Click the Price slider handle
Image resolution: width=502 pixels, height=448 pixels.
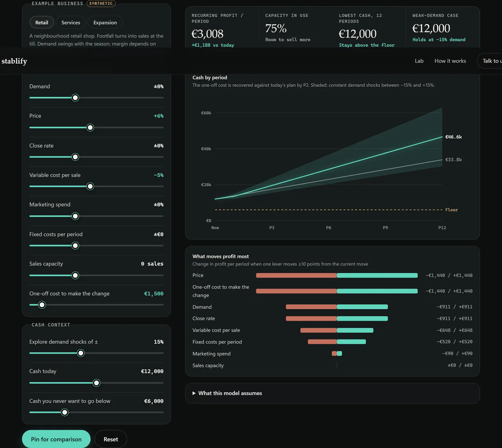pyautogui.click(x=90, y=128)
